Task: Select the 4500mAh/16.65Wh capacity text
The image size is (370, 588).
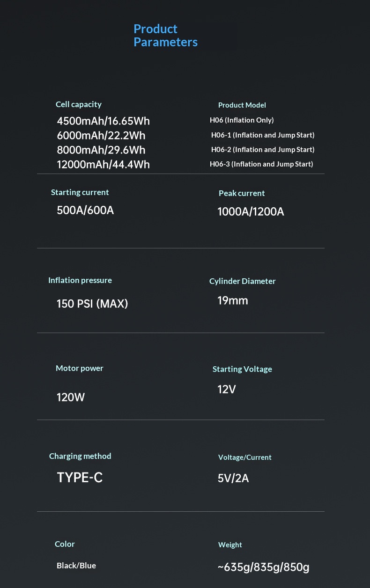Action: (x=103, y=121)
